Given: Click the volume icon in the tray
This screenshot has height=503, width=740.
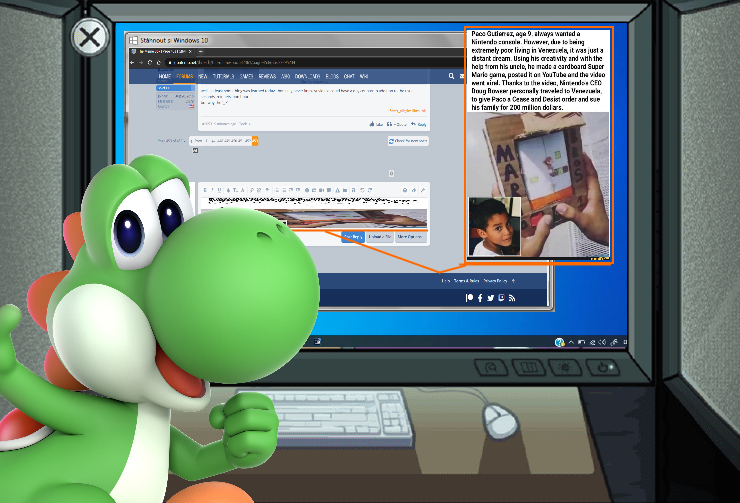Looking at the screenshot, I should (603, 342).
